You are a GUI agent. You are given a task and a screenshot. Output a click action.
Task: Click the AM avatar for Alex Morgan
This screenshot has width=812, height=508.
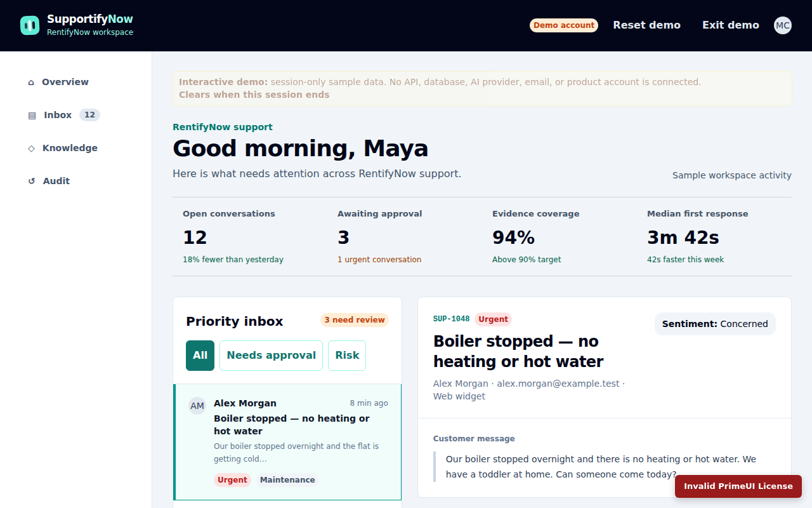coord(197,406)
